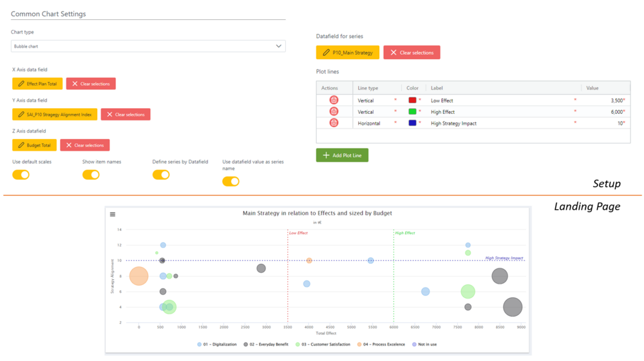Image resolution: width=644 pixels, height=361 pixels.
Task: Change line type of High Strategy Impact row
Action: [375, 124]
